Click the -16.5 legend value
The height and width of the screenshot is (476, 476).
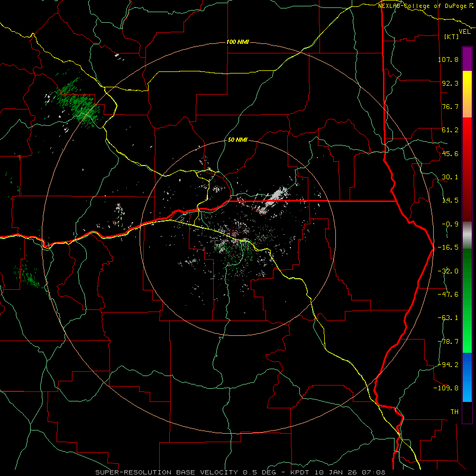[448, 248]
